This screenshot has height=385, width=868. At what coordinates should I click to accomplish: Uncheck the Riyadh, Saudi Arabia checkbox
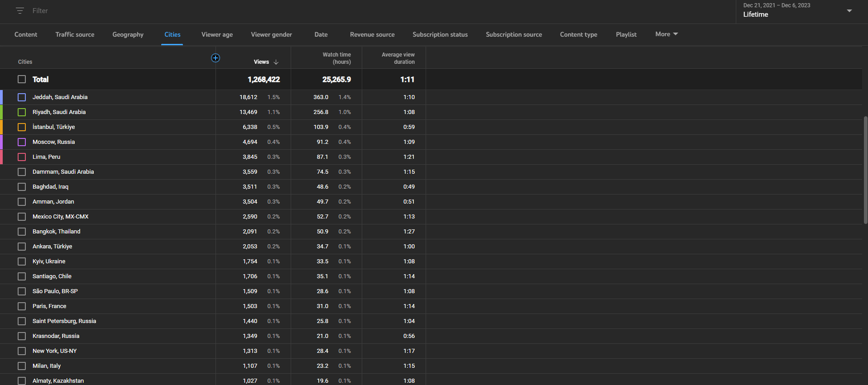point(22,112)
